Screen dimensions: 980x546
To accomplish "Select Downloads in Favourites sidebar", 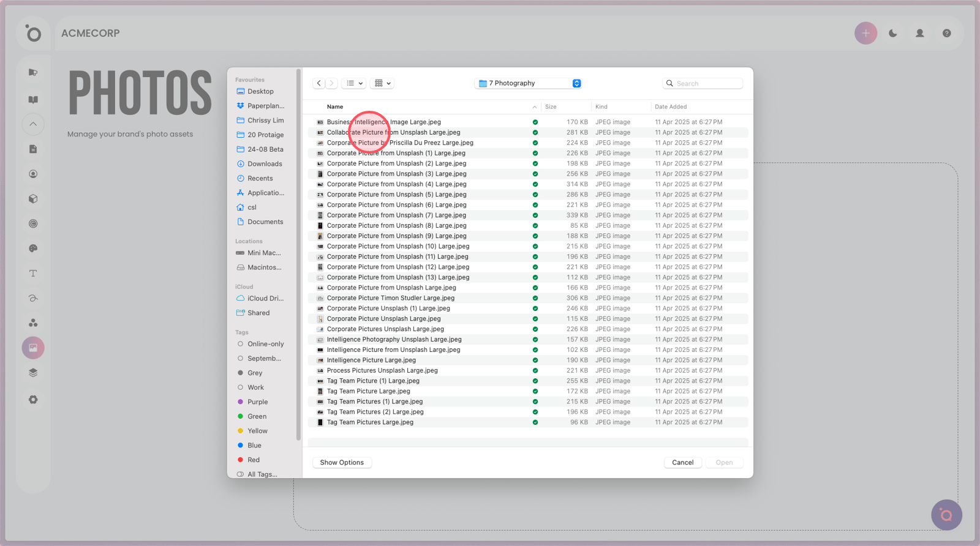I will coord(265,164).
